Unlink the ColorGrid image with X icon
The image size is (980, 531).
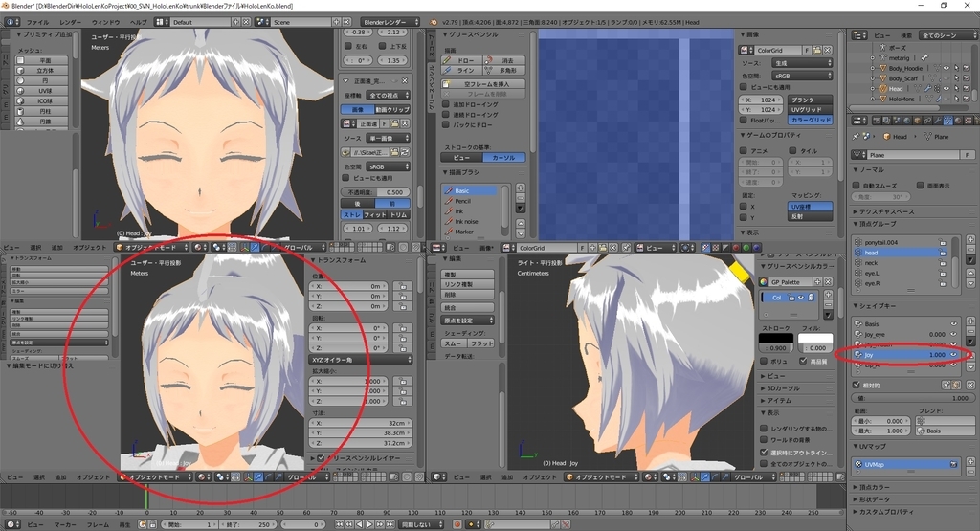tap(828, 50)
